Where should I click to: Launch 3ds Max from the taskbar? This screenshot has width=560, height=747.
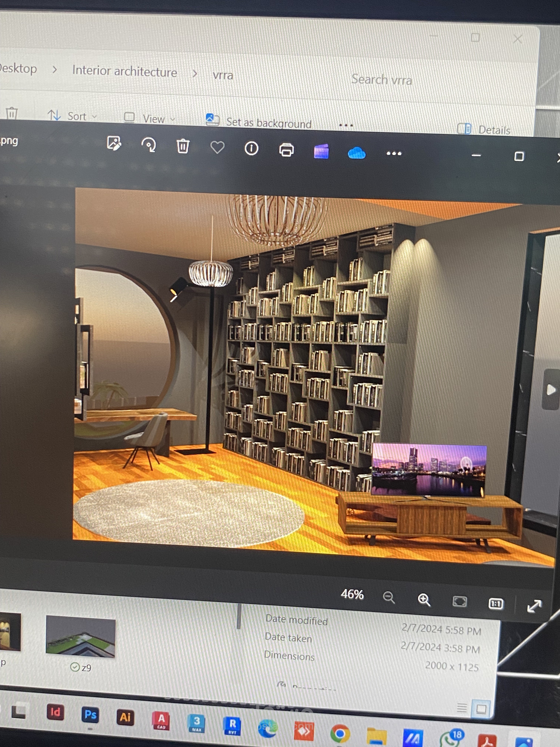(x=197, y=723)
